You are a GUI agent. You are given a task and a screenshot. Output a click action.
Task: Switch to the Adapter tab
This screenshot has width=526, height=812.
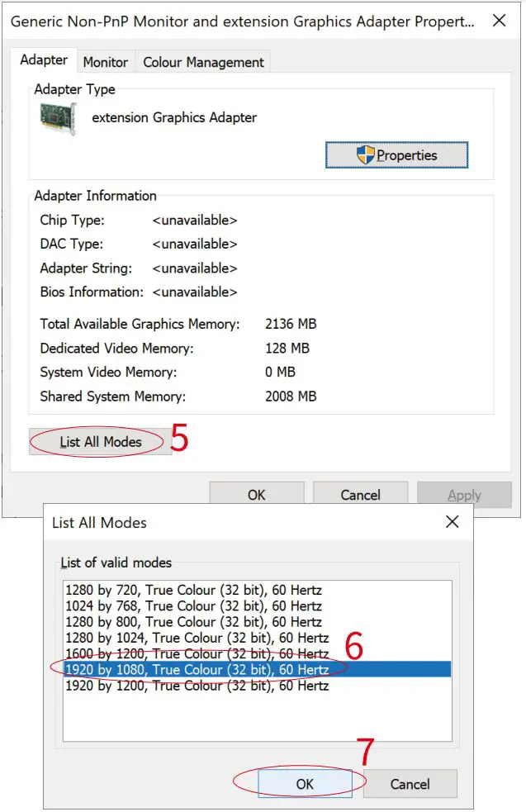click(44, 60)
